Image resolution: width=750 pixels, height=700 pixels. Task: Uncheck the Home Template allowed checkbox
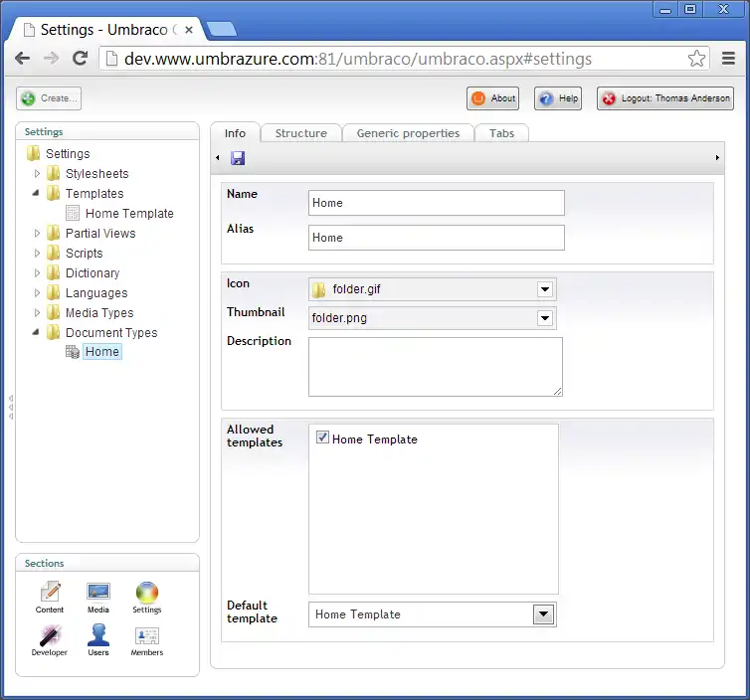point(323,437)
